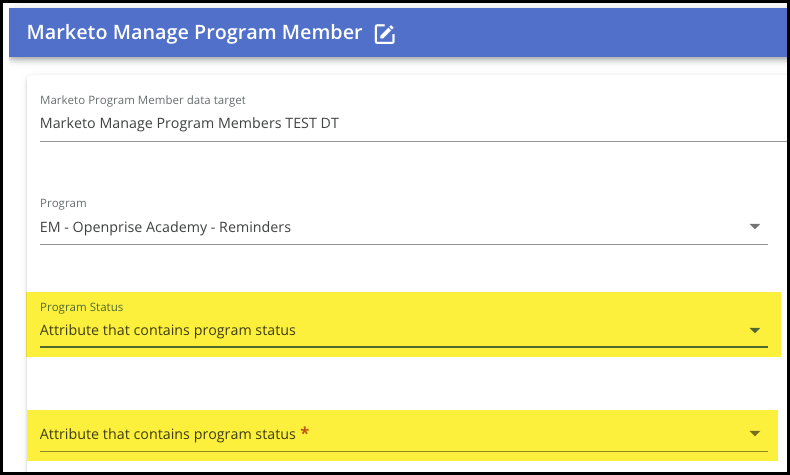Click the red required asterisk marker
This screenshot has width=790, height=475.
(x=304, y=432)
